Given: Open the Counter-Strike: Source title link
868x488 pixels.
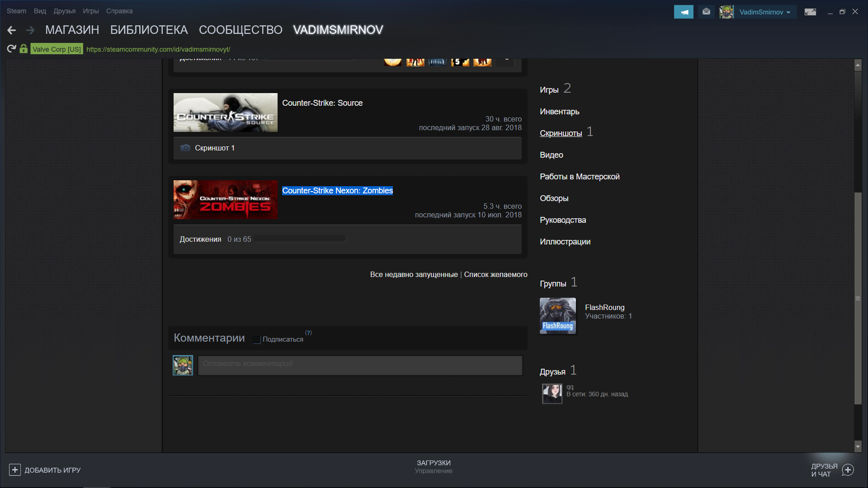Looking at the screenshot, I should (322, 103).
